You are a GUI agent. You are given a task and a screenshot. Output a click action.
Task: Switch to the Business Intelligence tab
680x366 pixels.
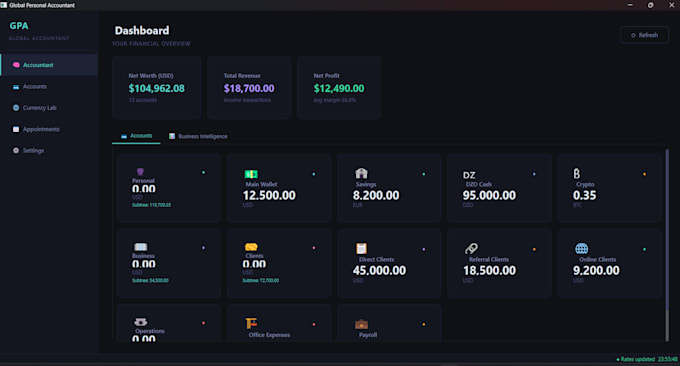[x=198, y=136]
